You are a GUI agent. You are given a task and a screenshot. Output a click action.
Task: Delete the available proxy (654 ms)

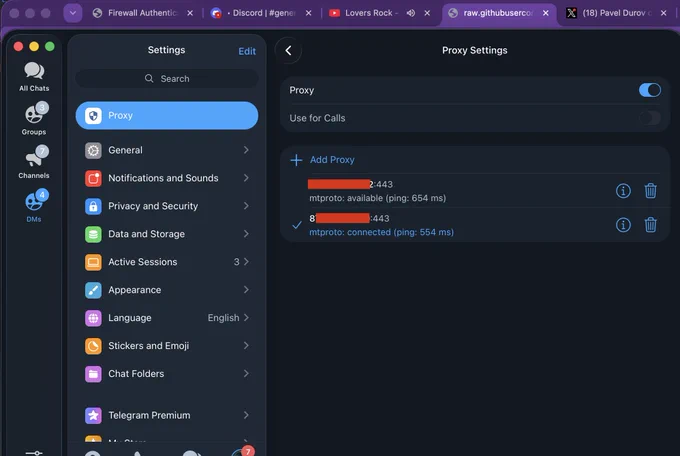651,190
